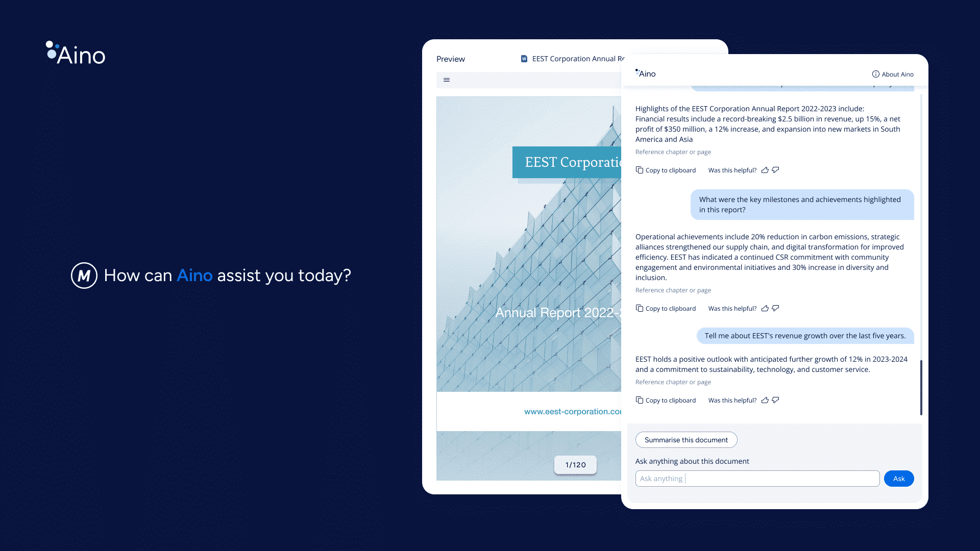Click the thumbs down icon on second response
This screenshot has width=980, height=551.
(x=775, y=308)
